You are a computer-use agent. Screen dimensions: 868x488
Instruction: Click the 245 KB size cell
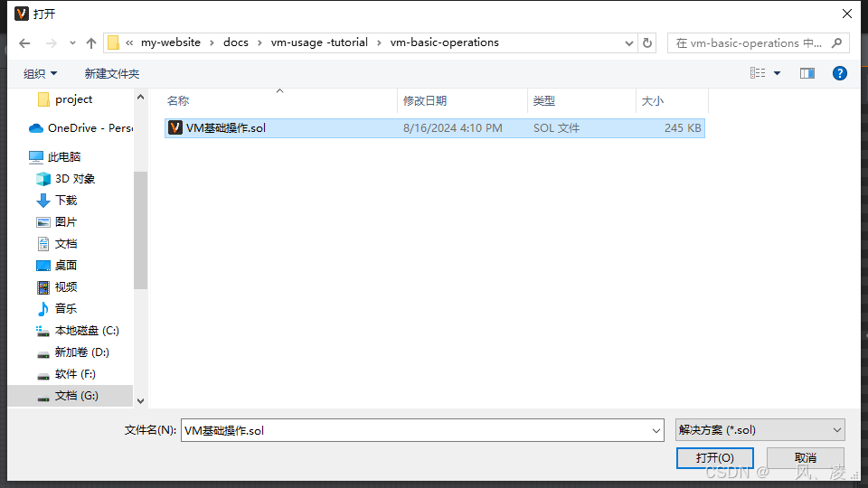coord(683,128)
